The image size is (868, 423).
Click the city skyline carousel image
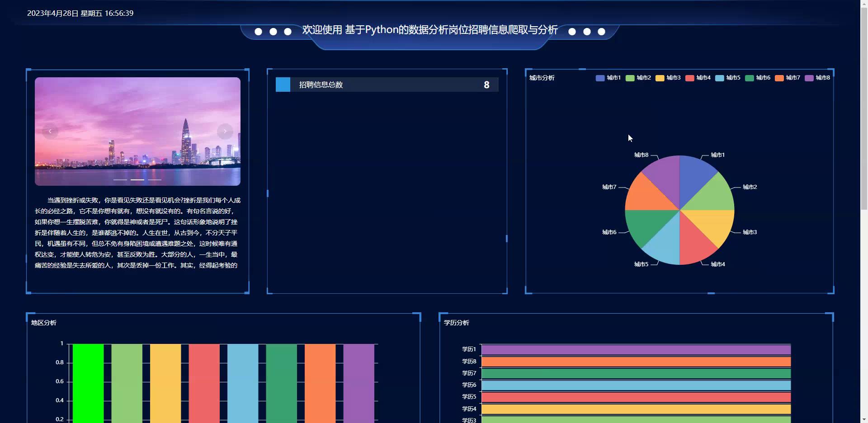click(137, 132)
